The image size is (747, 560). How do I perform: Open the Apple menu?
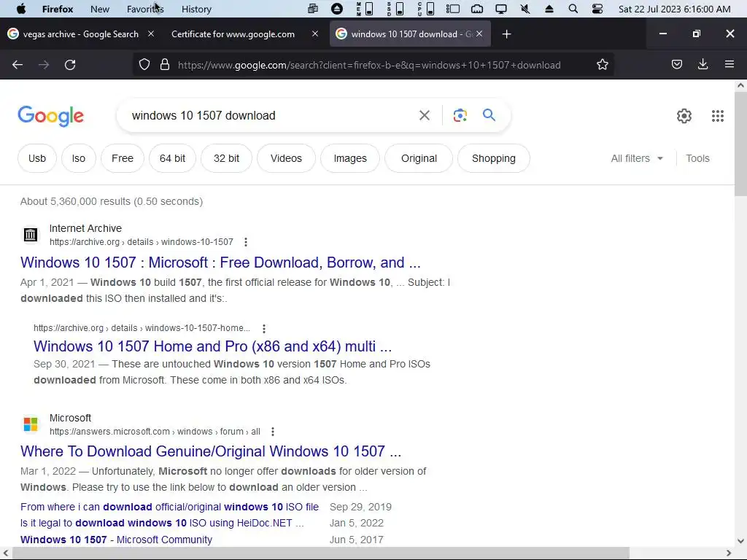point(21,9)
